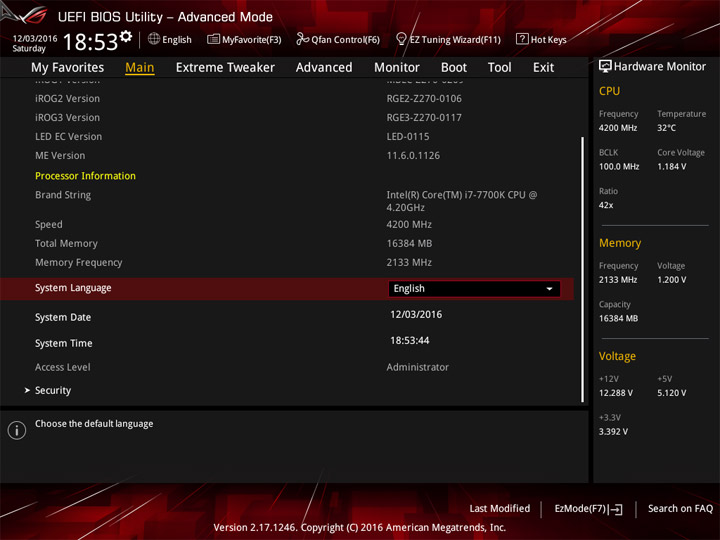Click the CPU temperature 32°C reading
The width and height of the screenshot is (720, 540).
click(x=666, y=128)
